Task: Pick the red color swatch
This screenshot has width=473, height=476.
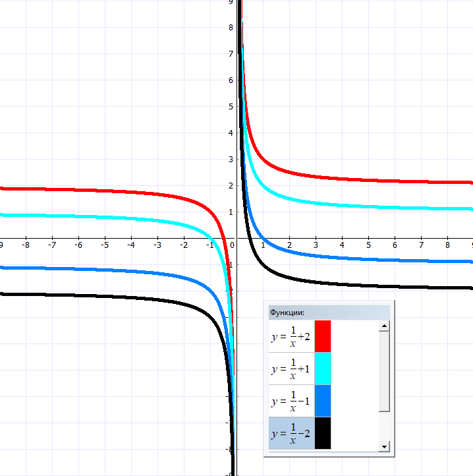Action: (323, 336)
